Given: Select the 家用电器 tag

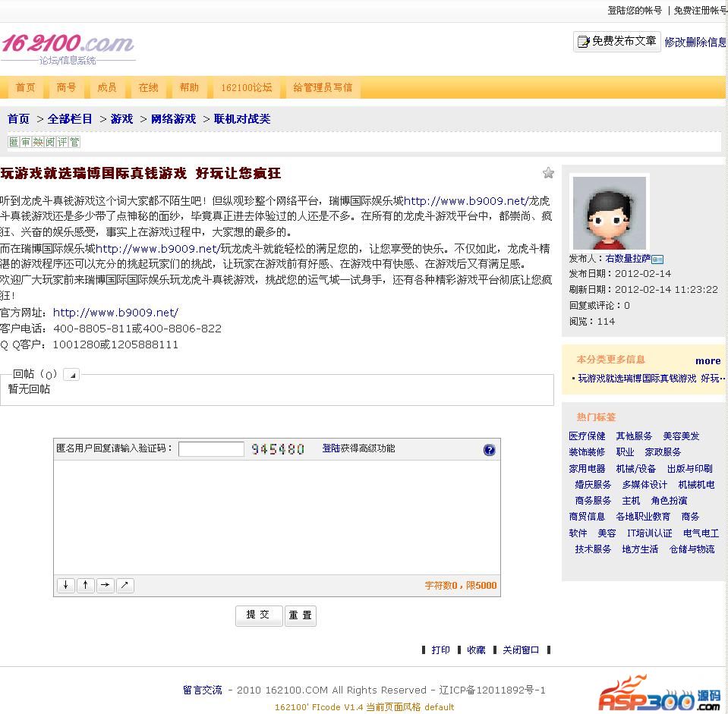Looking at the screenshot, I should pyautogui.click(x=588, y=469).
